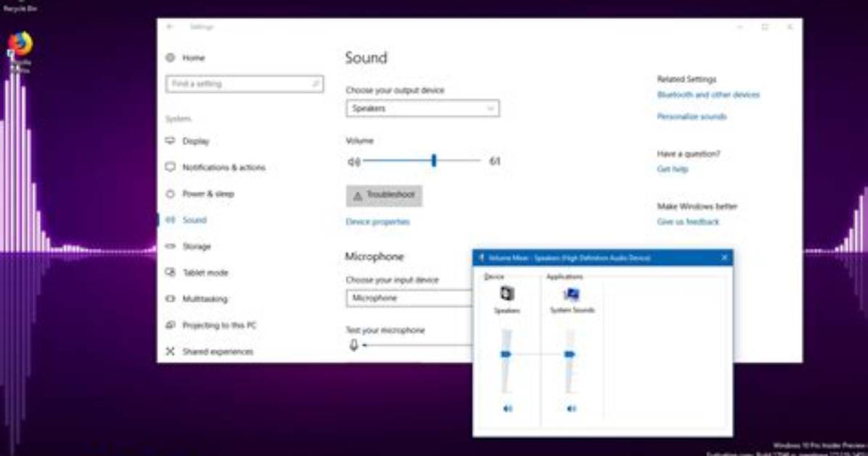Click the master Volume slider handle
The image size is (868, 456).
tap(434, 160)
